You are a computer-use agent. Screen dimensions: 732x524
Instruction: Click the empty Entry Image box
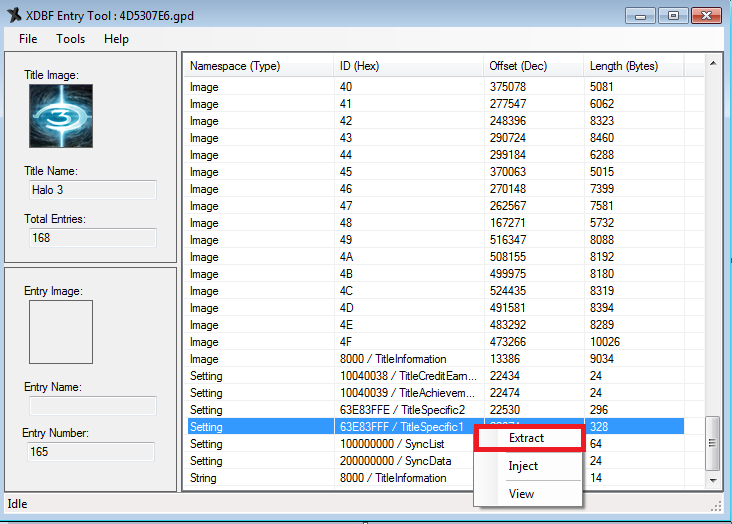click(x=61, y=332)
